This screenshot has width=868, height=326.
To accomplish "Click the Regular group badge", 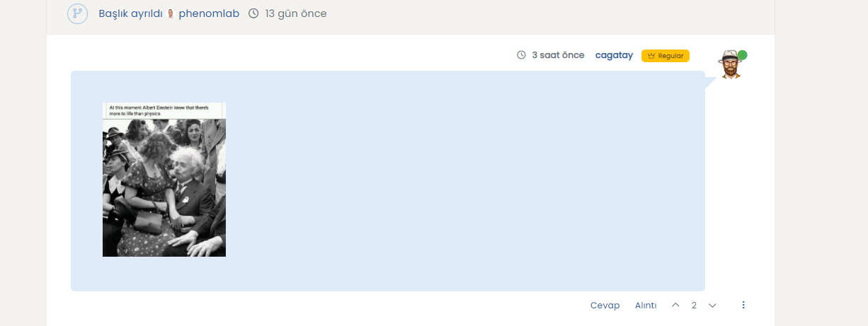I will 665,55.
